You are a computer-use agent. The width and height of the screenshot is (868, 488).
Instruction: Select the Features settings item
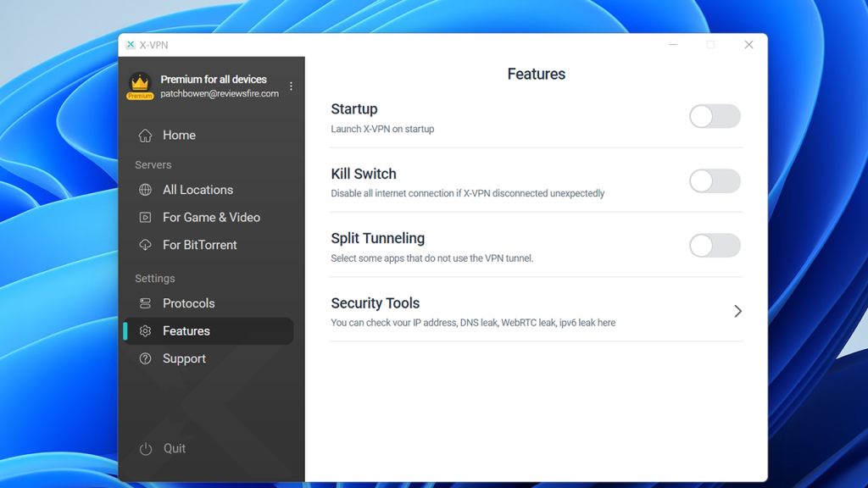pos(209,331)
